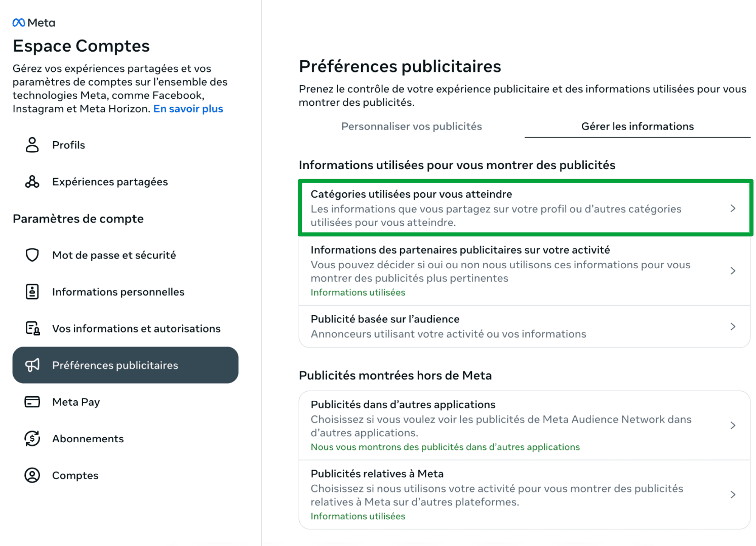Screen dimensions: 756x546
Task: Follow the En savoir plus link
Action: click(x=188, y=109)
